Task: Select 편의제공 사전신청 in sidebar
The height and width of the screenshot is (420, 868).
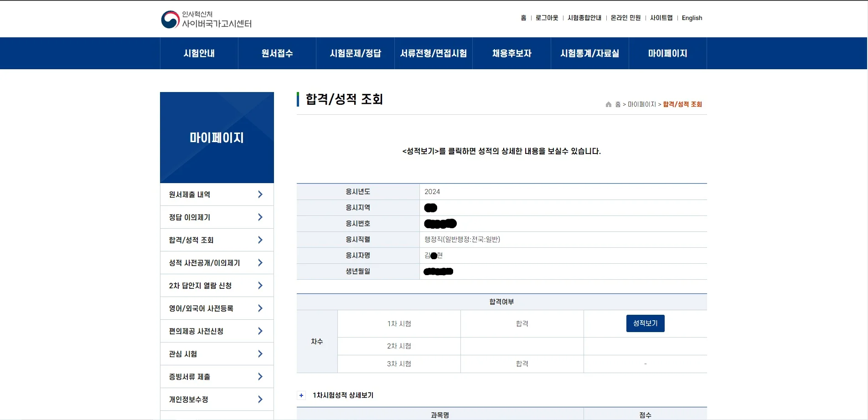Action: pyautogui.click(x=217, y=331)
